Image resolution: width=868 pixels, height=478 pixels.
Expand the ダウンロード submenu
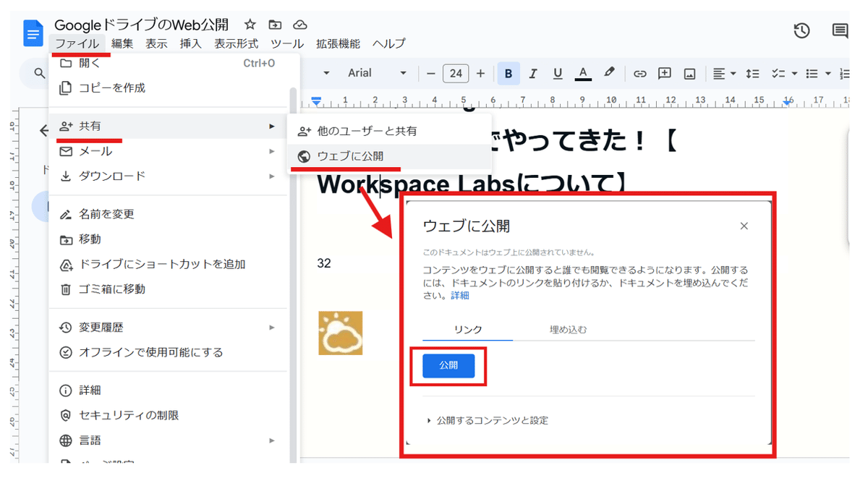click(168, 176)
